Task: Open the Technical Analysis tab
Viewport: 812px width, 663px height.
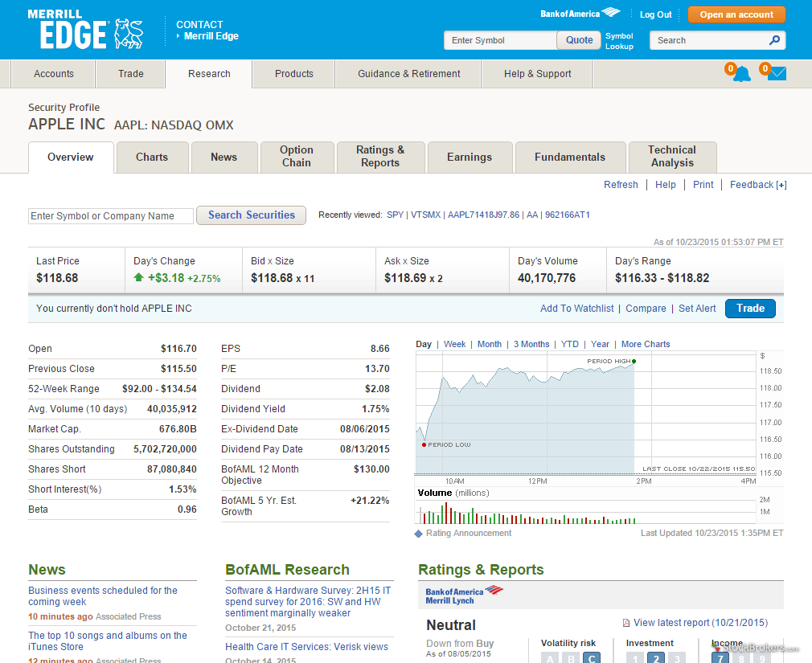Action: 672,156
